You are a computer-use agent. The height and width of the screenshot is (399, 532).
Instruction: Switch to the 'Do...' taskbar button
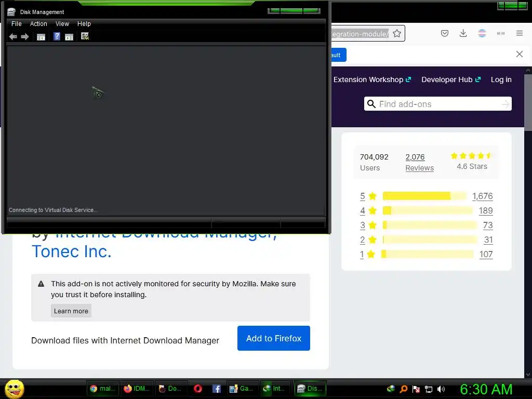tap(171, 389)
